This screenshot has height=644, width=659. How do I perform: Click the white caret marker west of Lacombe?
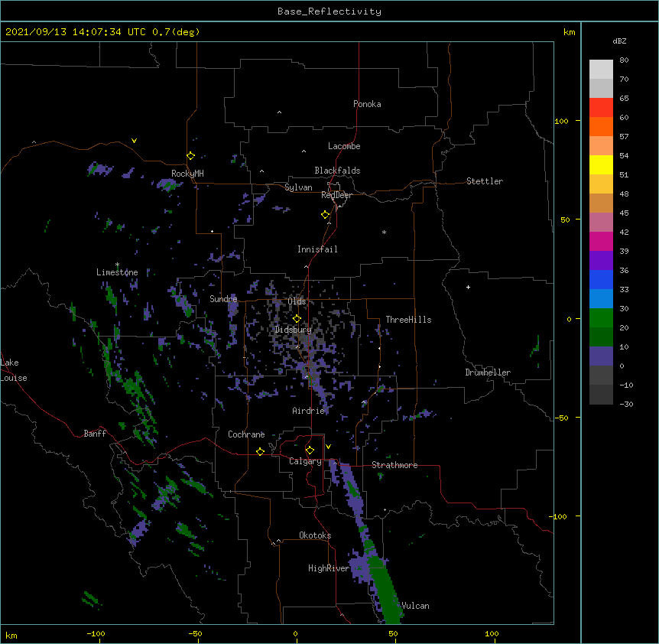click(304, 151)
